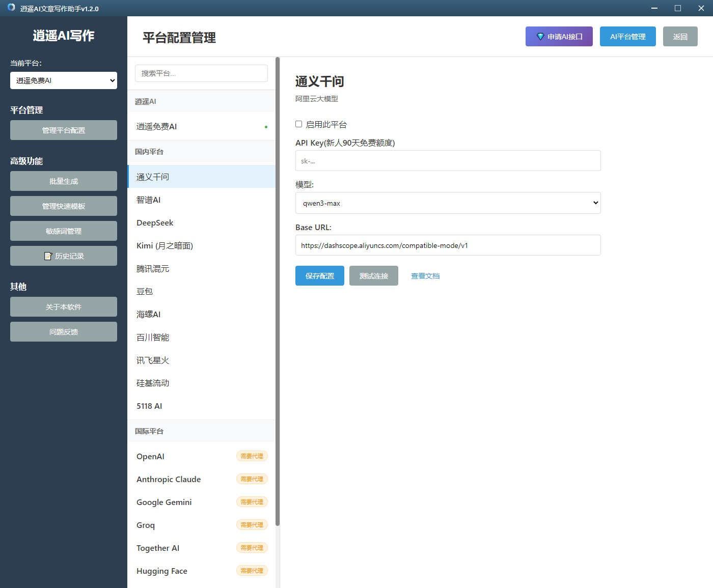Select Anthropic Claude from international platforms

(x=169, y=480)
